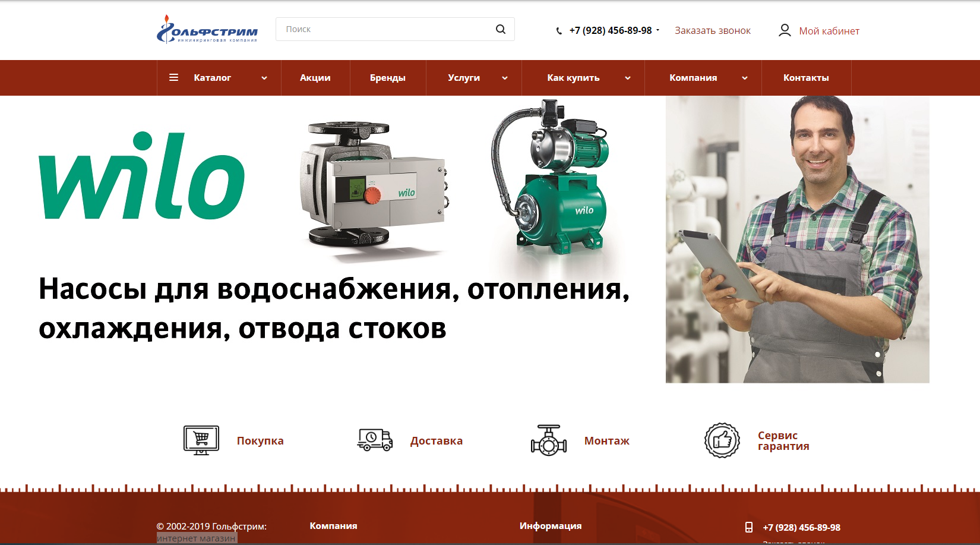Image resolution: width=980 pixels, height=545 pixels.
Task: Click the Монтаж valve icon
Action: [549, 440]
